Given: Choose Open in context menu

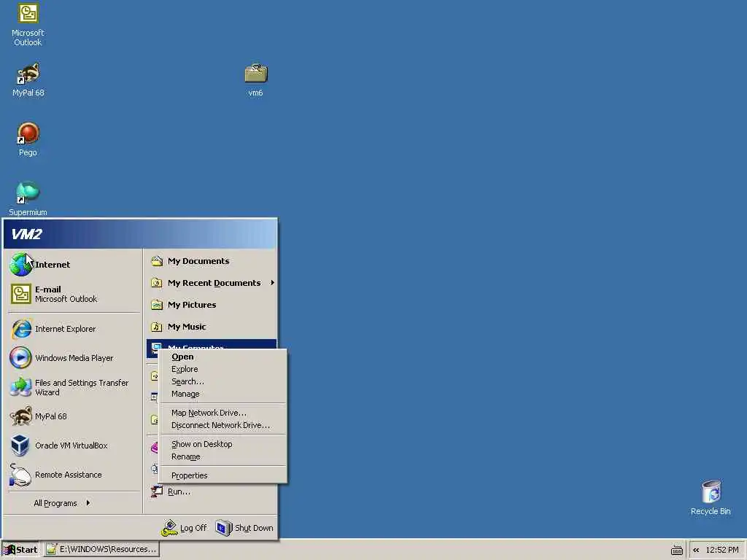Looking at the screenshot, I should 223,357.
